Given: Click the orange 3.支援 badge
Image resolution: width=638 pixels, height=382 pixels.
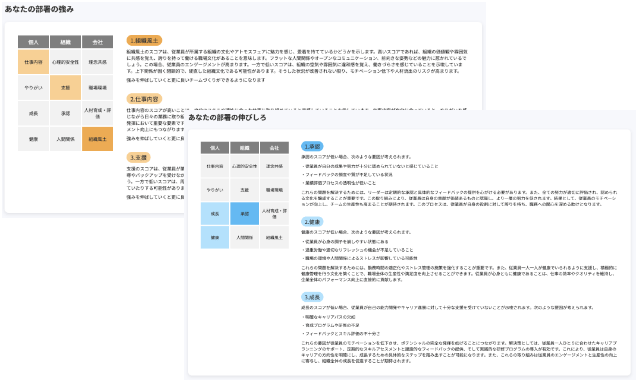Looking at the screenshot, I should [x=138, y=157].
